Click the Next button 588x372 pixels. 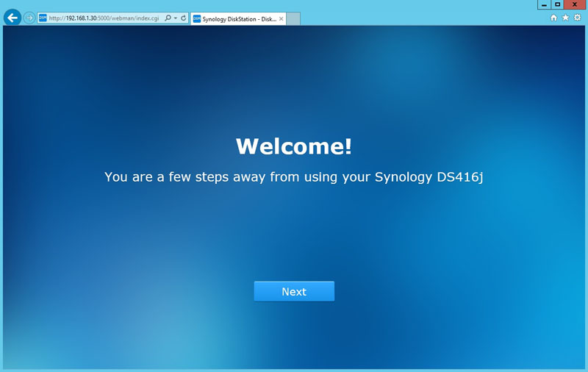click(x=294, y=291)
